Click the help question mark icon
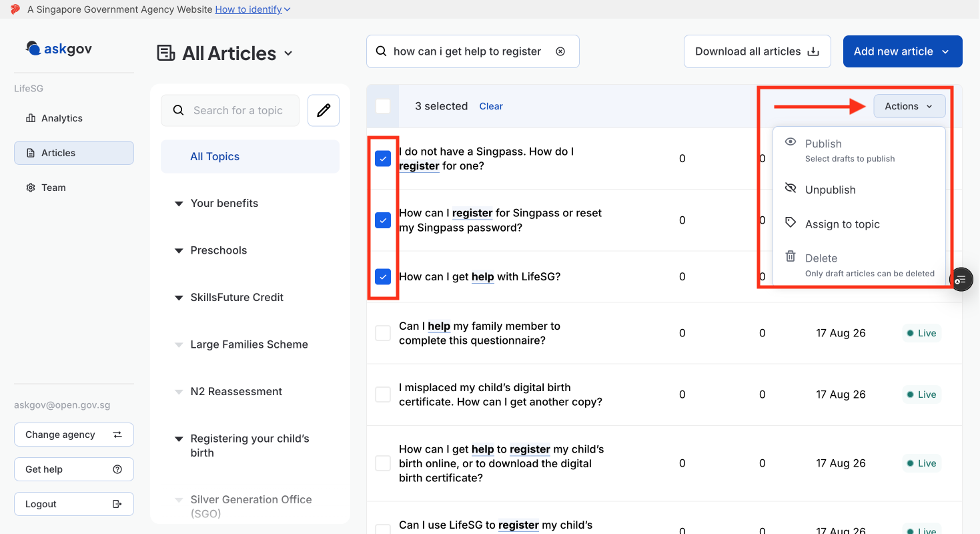 (x=117, y=469)
